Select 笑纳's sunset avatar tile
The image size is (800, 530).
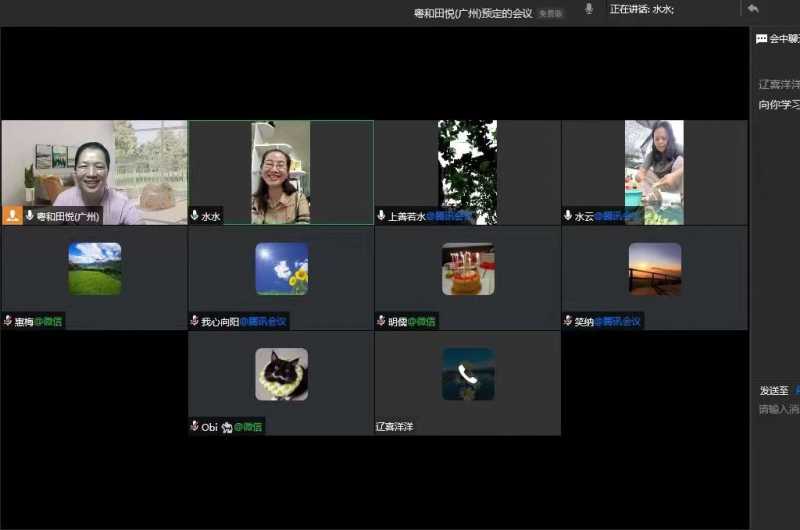point(655,269)
